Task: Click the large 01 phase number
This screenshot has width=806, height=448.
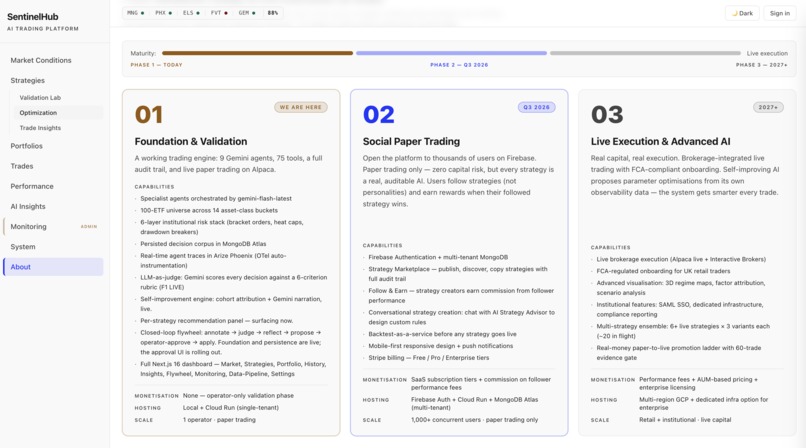Action: point(149,115)
